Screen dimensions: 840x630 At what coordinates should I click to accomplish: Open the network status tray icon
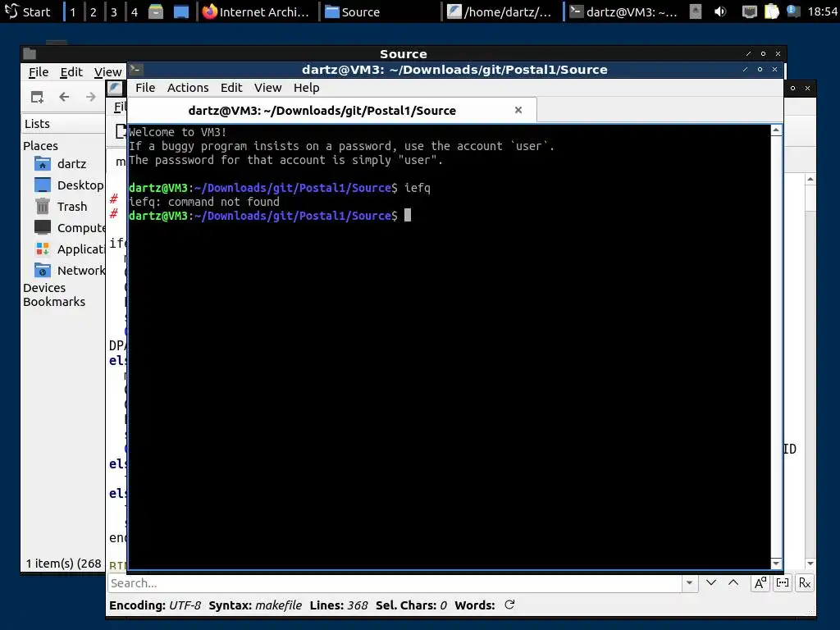click(749, 11)
